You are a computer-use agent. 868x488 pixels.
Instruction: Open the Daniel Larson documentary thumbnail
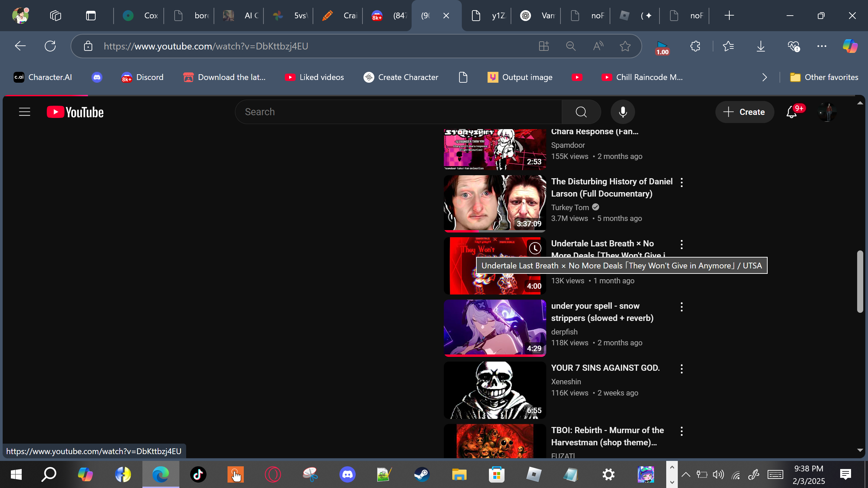(495, 204)
